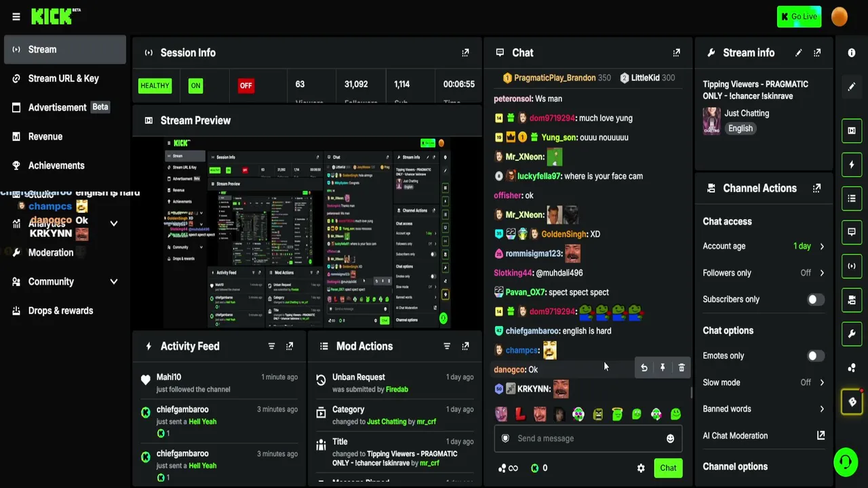Viewport: 868px width, 488px height.
Task: Click mr_crf link in the Category row
Action: pyautogui.click(x=427, y=422)
